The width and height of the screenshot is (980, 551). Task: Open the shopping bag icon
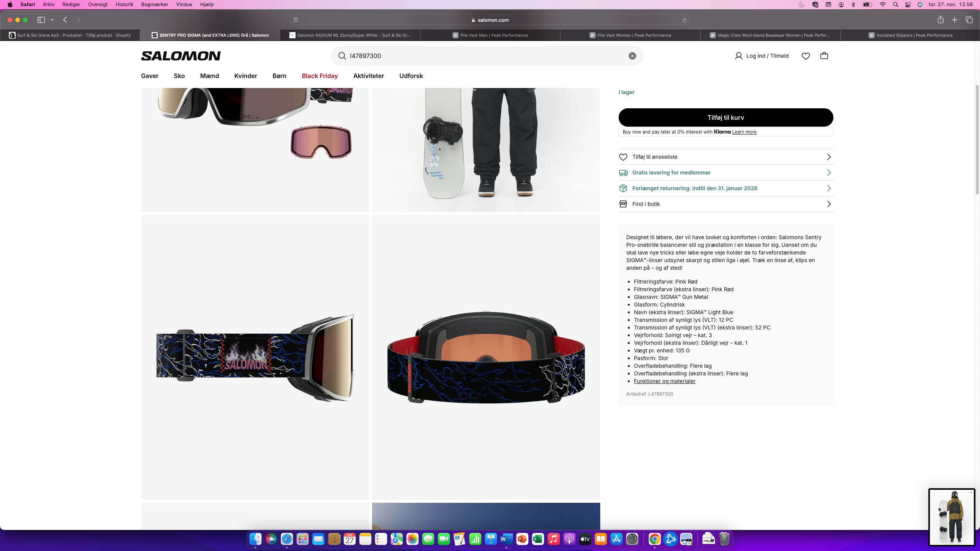pyautogui.click(x=824, y=56)
